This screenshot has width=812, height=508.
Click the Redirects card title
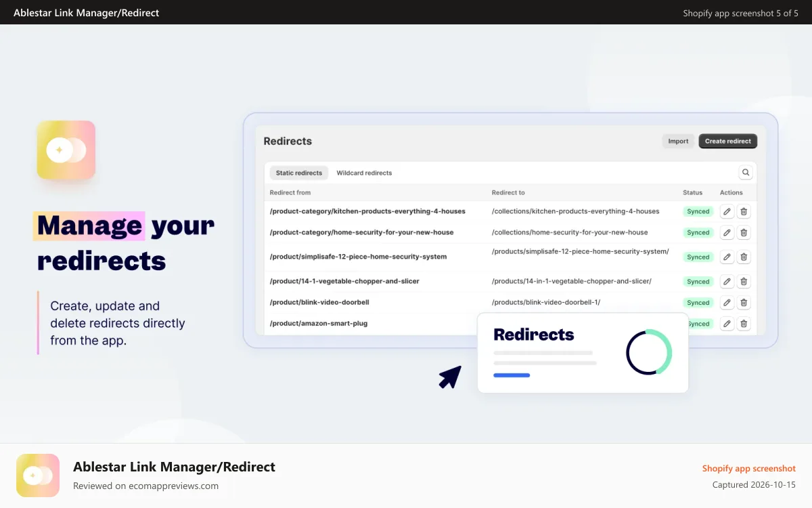(534, 335)
